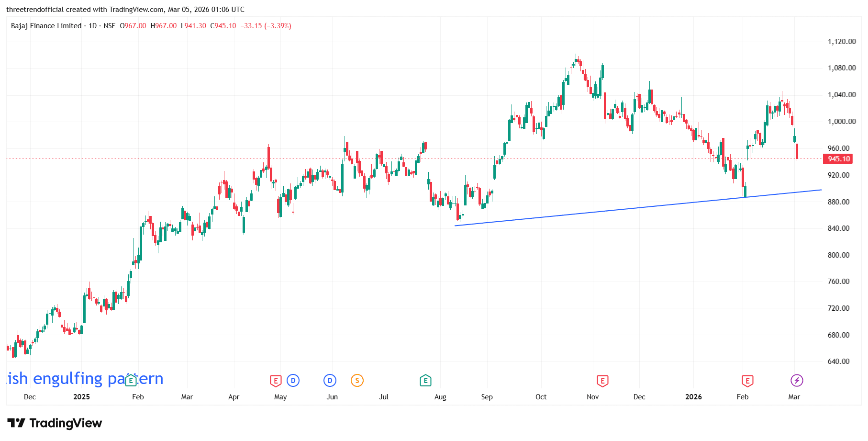This screenshot has height=441, width=868.
Task: Click the red 945.10 current price label
Action: point(838,159)
